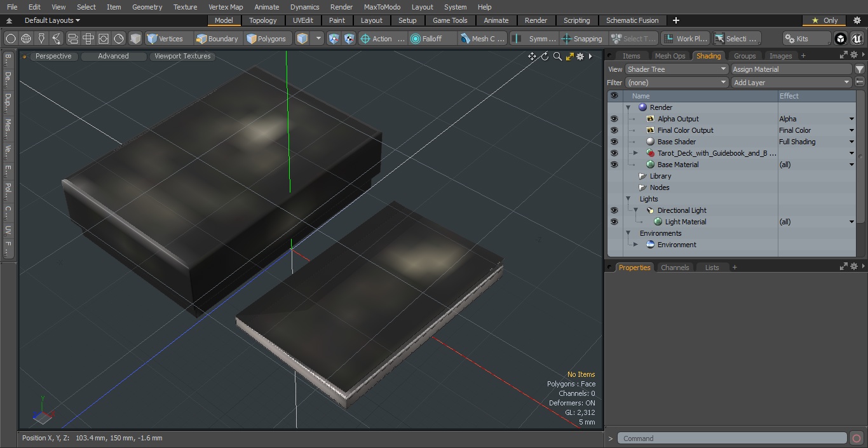Hide the Alpha Output layer
Image resolution: width=868 pixels, height=448 pixels.
(614, 119)
